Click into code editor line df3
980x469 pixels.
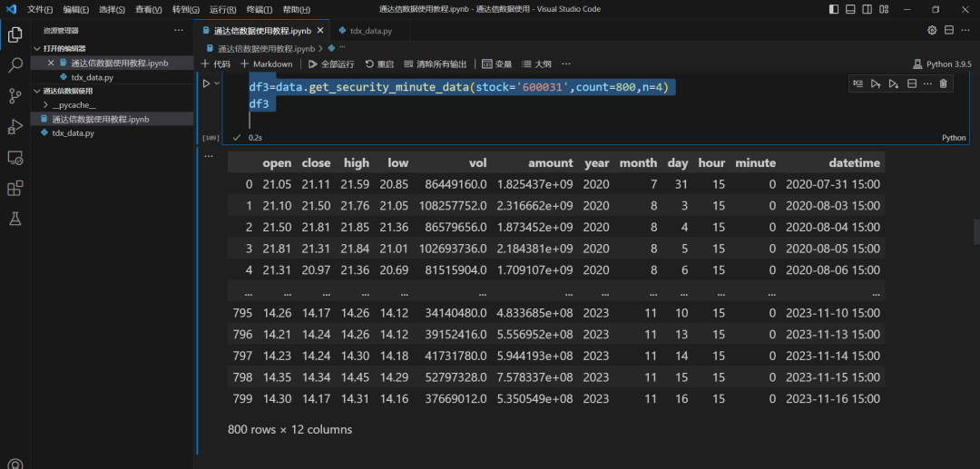pos(259,103)
